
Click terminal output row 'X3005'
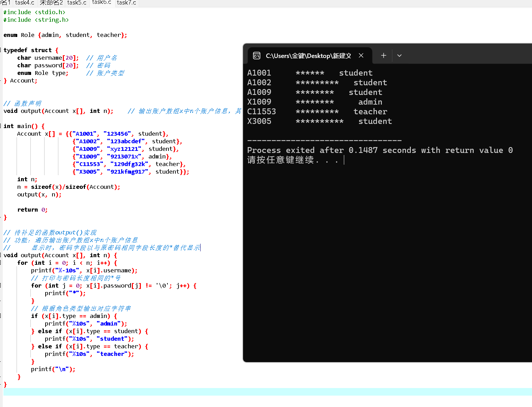(320, 121)
